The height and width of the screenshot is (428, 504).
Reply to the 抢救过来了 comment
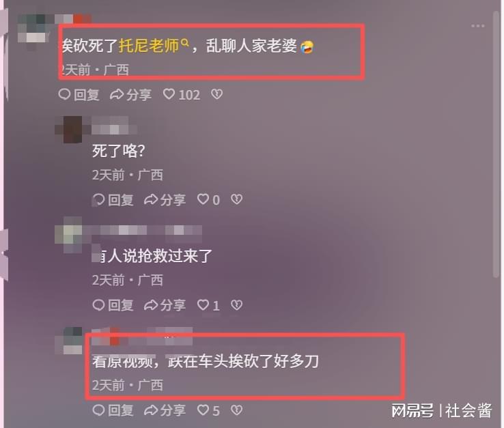click(113, 305)
